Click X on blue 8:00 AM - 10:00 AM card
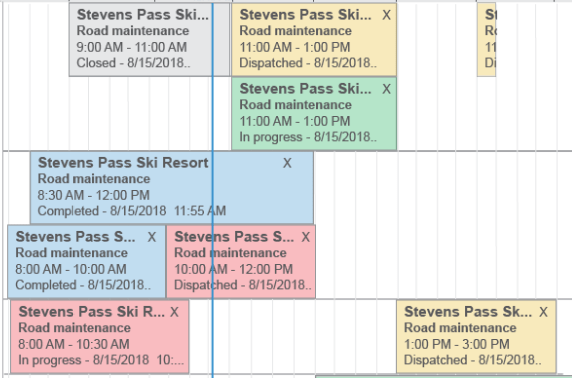This screenshot has width=572, height=378. click(x=152, y=237)
